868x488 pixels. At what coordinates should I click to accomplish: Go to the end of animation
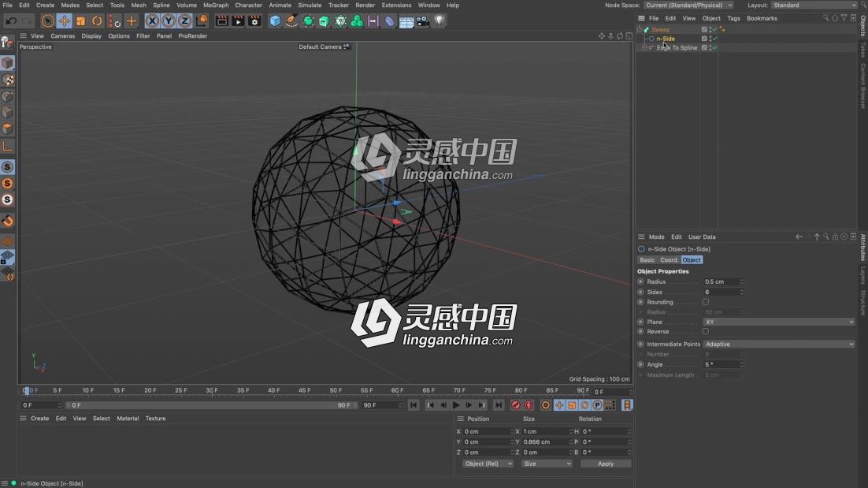(499, 405)
